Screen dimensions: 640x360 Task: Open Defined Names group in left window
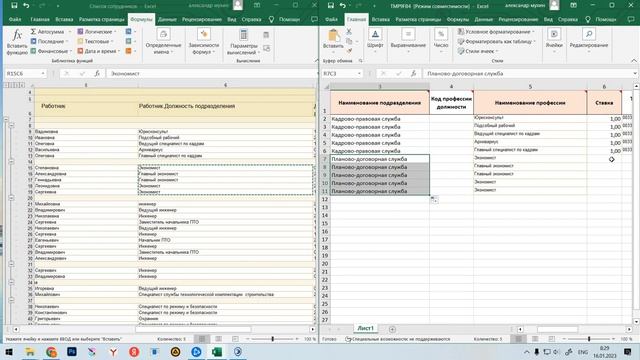click(x=163, y=42)
